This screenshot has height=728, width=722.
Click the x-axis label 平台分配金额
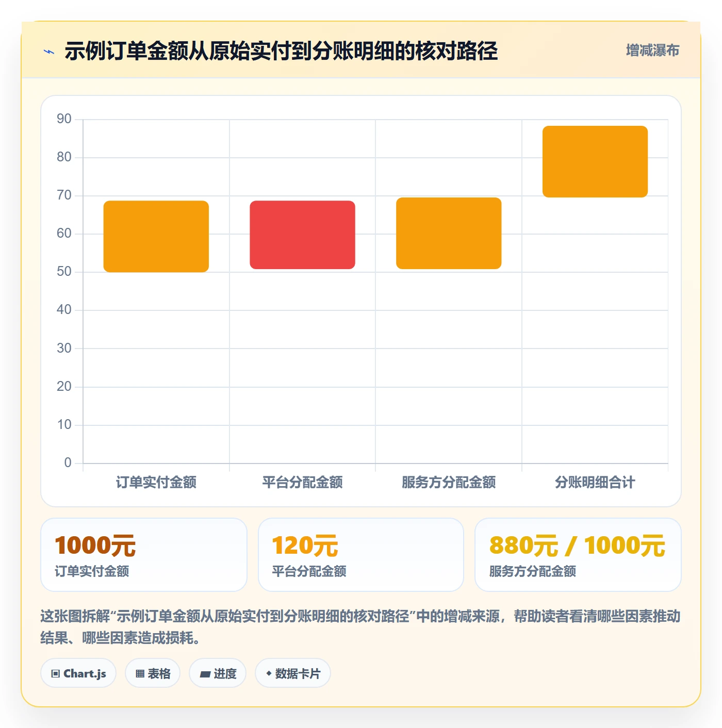[303, 483]
